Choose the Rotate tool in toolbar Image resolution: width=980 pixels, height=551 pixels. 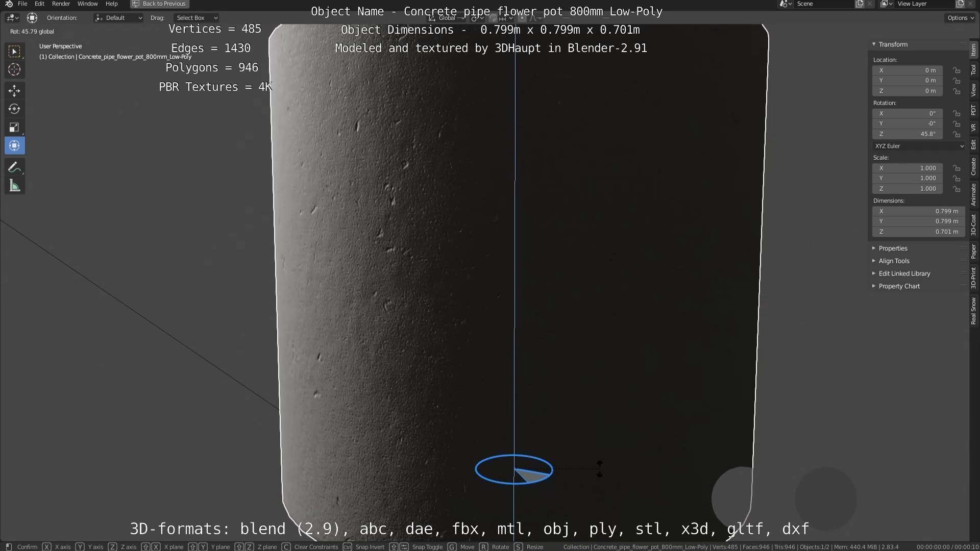14,109
